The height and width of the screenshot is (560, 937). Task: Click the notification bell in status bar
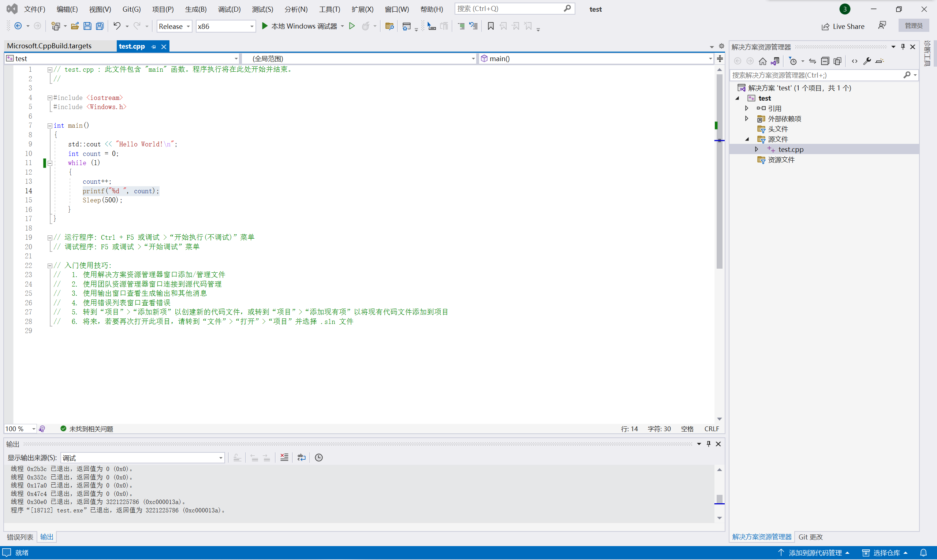pyautogui.click(x=923, y=553)
